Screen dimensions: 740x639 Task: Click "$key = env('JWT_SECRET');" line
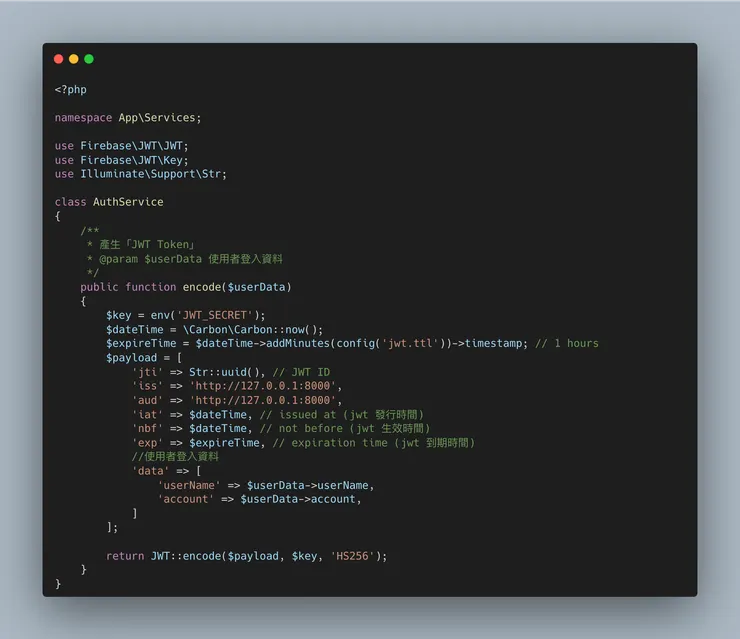tap(185, 315)
